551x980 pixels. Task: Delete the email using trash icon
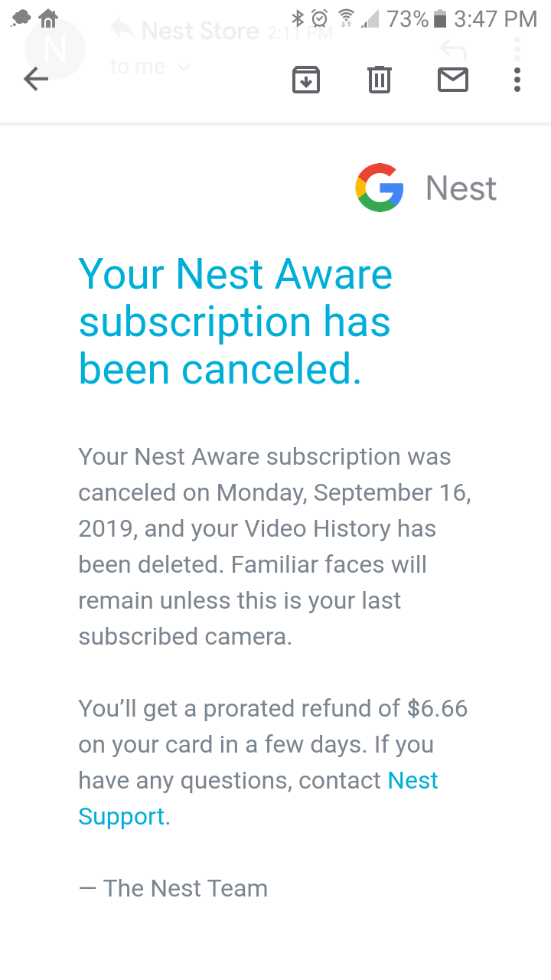[x=380, y=80]
